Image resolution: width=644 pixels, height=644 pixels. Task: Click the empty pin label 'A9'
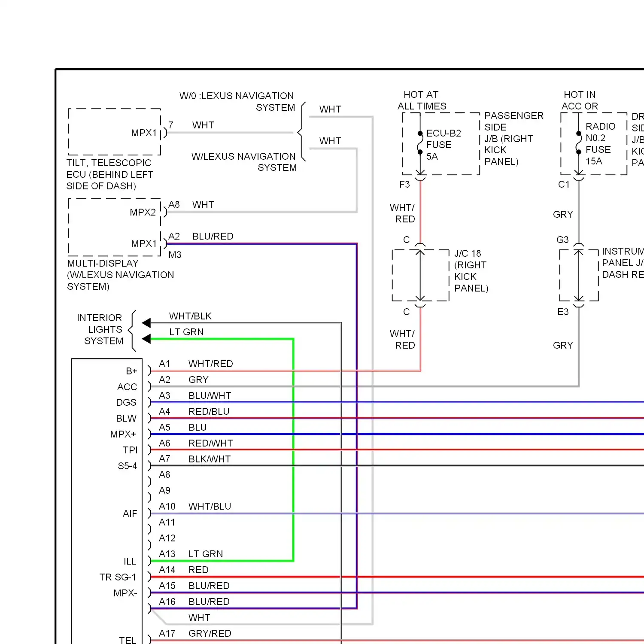coord(164,491)
